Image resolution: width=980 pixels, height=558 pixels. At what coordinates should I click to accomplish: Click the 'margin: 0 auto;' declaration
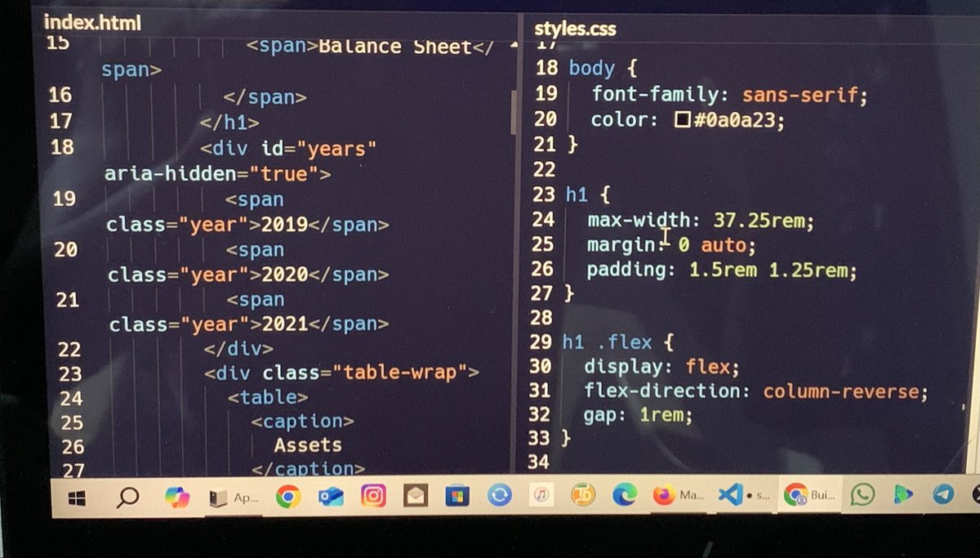[x=671, y=245]
